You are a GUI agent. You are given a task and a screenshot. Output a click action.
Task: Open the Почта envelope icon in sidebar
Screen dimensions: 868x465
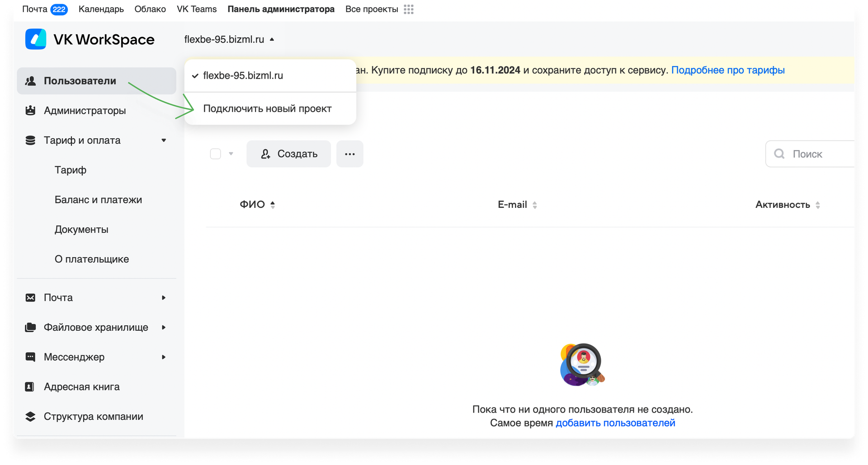pyautogui.click(x=30, y=297)
